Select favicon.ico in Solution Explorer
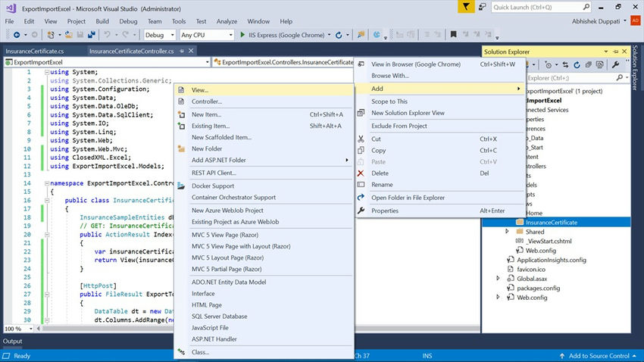 click(532, 269)
